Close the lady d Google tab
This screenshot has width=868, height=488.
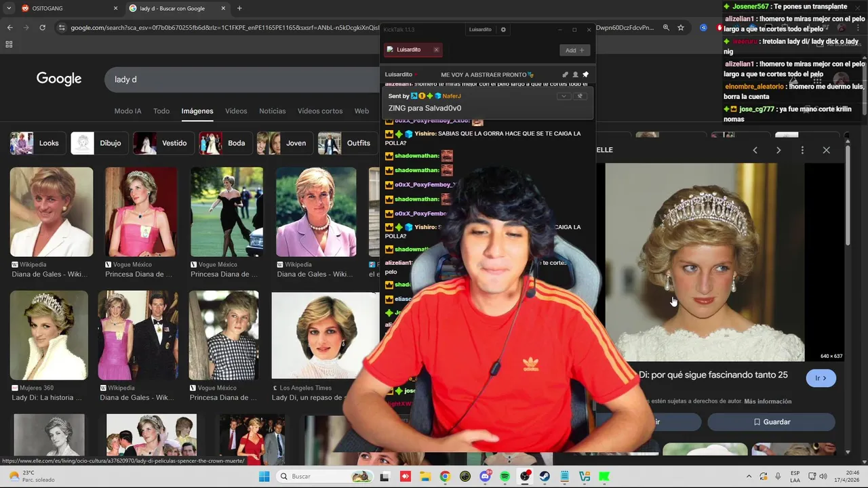coord(223,8)
